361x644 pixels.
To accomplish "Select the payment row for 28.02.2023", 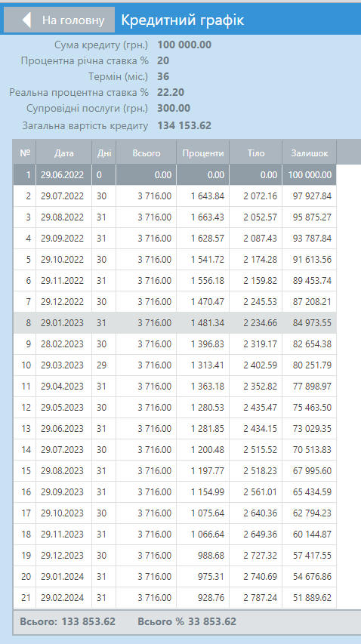I will 174,344.
